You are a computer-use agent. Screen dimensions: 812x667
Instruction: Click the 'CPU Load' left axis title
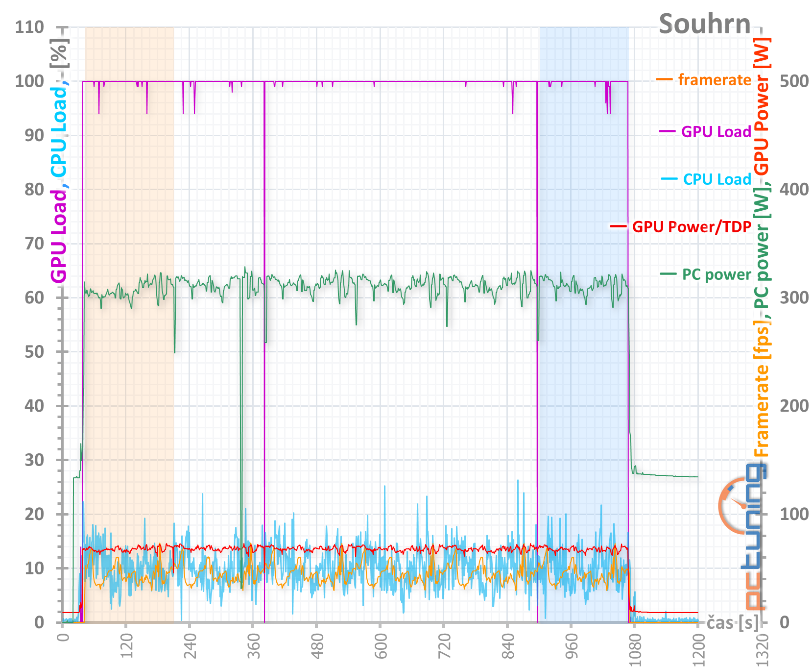[59, 132]
